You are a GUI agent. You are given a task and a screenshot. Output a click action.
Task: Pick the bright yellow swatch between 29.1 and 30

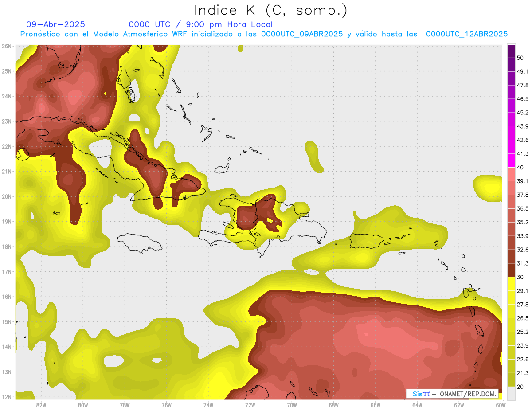click(511, 284)
